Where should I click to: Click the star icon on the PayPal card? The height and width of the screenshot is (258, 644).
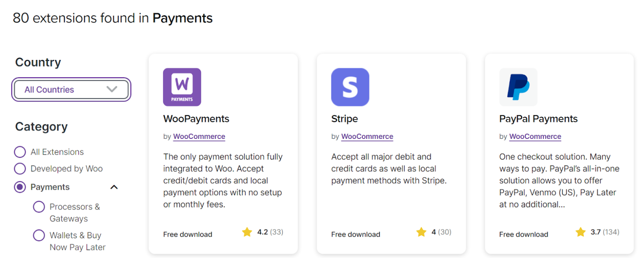coord(581,232)
